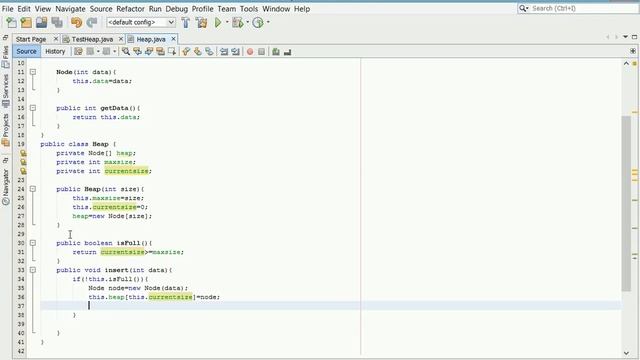The height and width of the screenshot is (360, 640).
Task: Click the Last Edit icon in editor toolbar
Action: [78, 51]
